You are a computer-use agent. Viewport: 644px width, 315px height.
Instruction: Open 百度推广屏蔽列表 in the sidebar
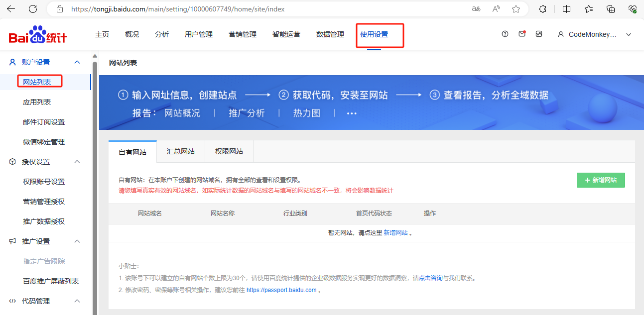(x=51, y=281)
